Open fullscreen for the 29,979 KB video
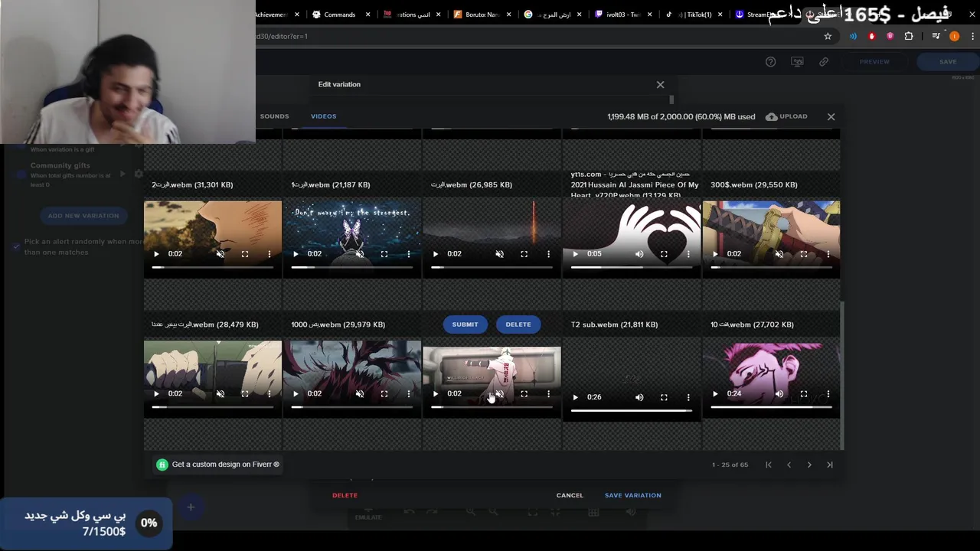The width and height of the screenshot is (980, 551). point(384,393)
